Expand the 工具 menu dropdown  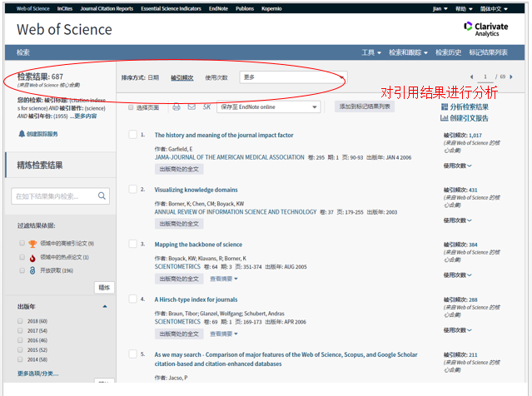coord(371,52)
